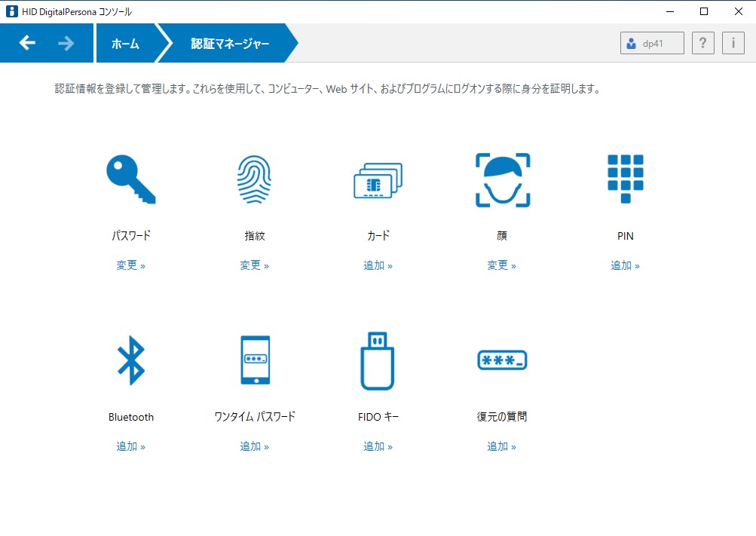Click the 顔 label text
The image size is (756, 536).
click(502, 236)
